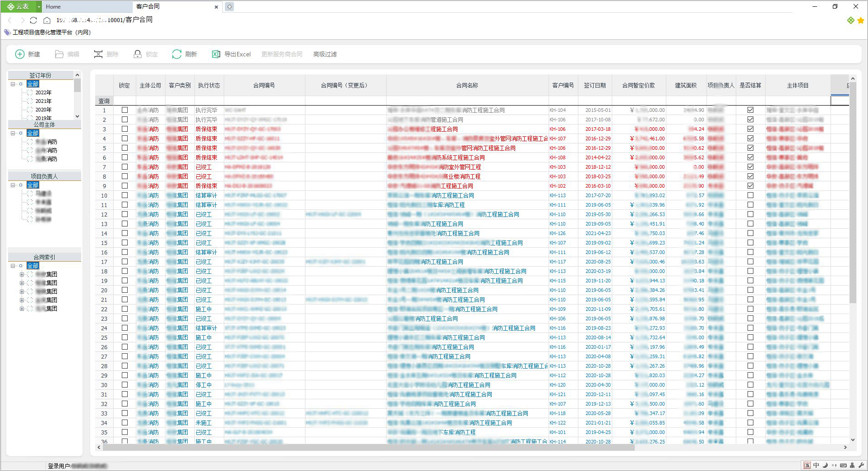This screenshot has height=471, width=868.
Task: Click the 删除 icon in toolbar
Action: tap(98, 54)
